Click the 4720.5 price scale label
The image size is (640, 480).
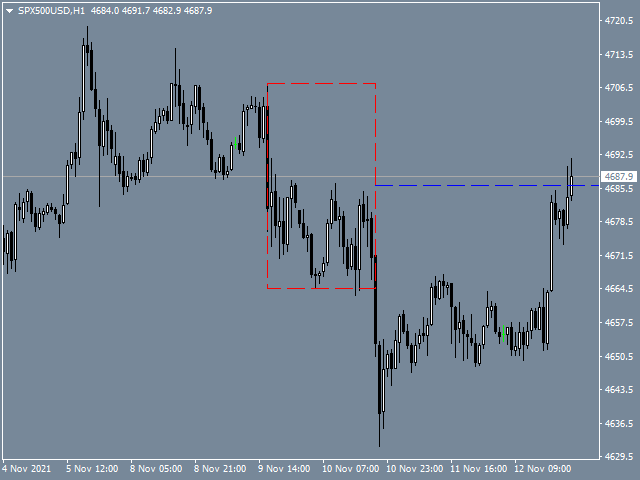coord(619,20)
